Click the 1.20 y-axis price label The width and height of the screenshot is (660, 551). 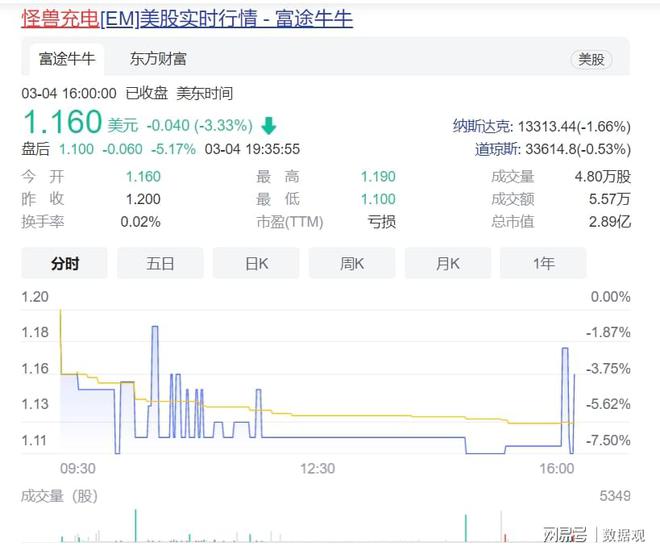(35, 297)
